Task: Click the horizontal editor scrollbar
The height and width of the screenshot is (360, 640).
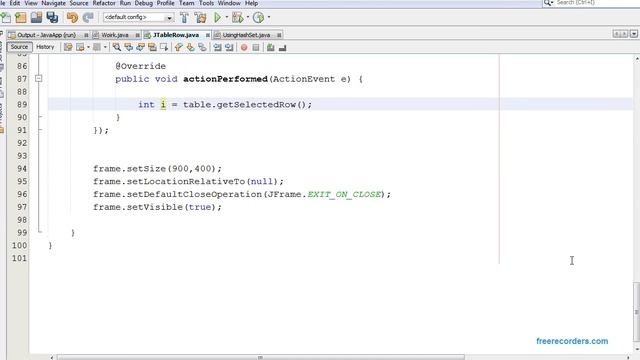Action: [x=260, y=358]
